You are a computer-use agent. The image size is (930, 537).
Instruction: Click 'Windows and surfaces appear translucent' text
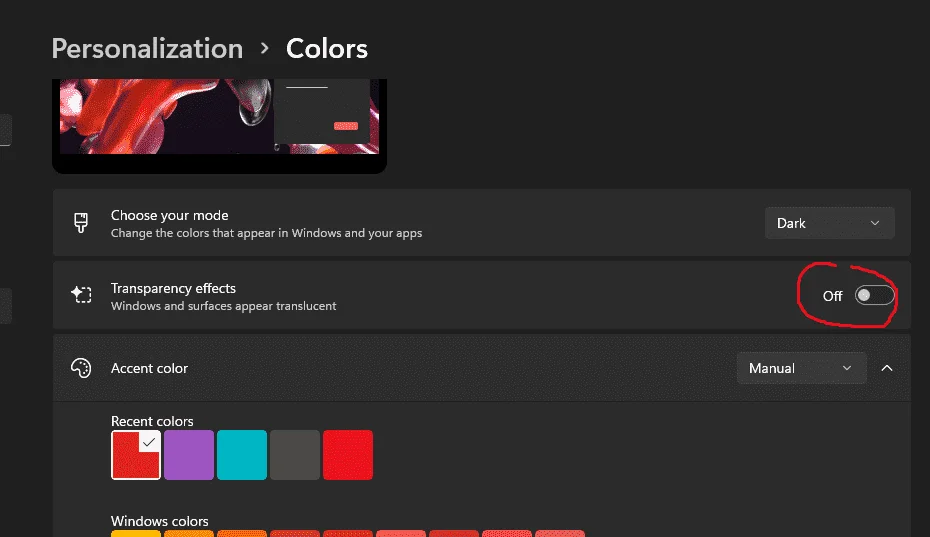coord(224,306)
